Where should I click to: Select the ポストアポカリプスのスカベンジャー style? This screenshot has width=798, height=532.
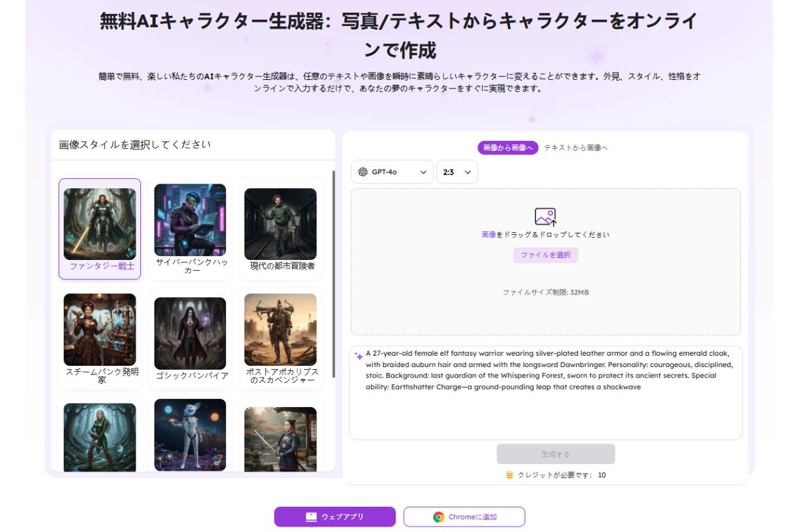[x=280, y=330]
